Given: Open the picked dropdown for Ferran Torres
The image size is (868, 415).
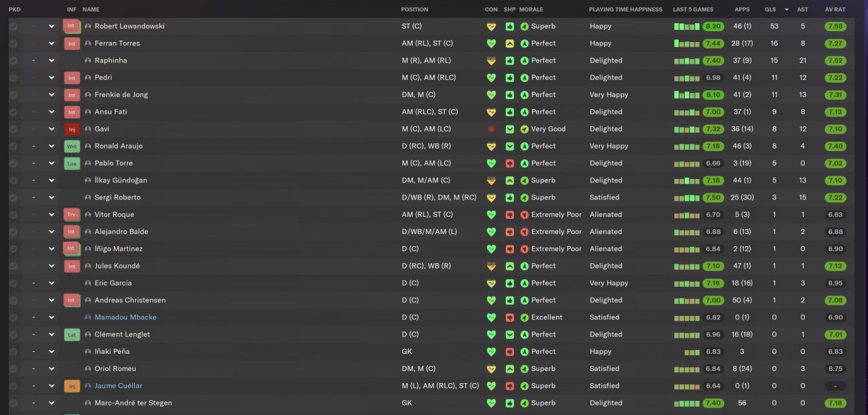Looking at the screenshot, I should pyautogui.click(x=52, y=43).
